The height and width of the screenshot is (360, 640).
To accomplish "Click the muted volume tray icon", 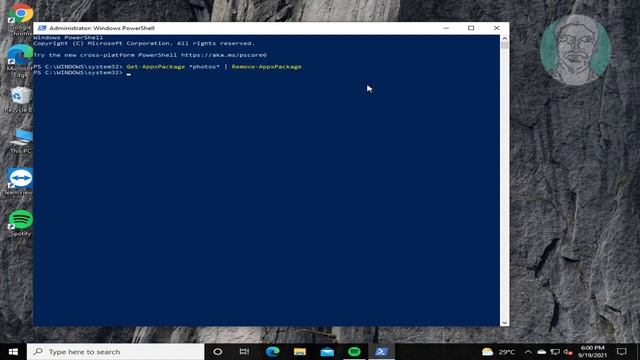I will click(x=568, y=352).
